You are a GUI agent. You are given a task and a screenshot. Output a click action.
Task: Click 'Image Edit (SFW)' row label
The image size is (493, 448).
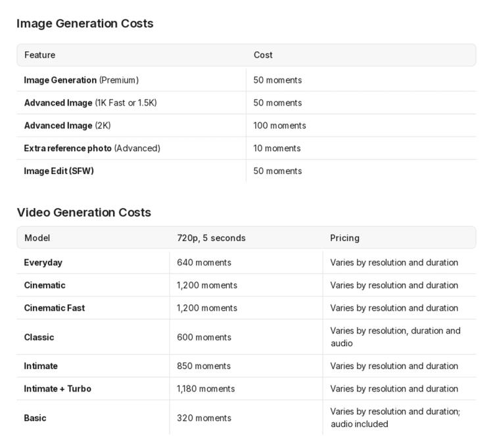59,171
